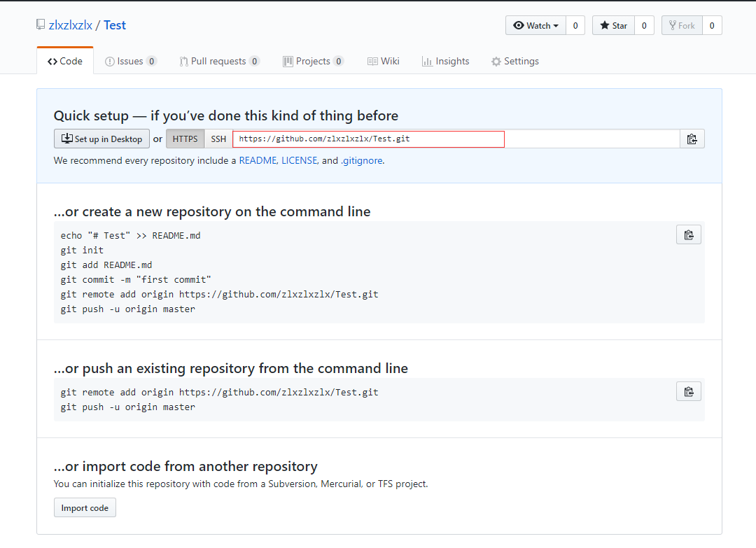Click the Set up in Desktop button
756x548 pixels.
tap(101, 139)
